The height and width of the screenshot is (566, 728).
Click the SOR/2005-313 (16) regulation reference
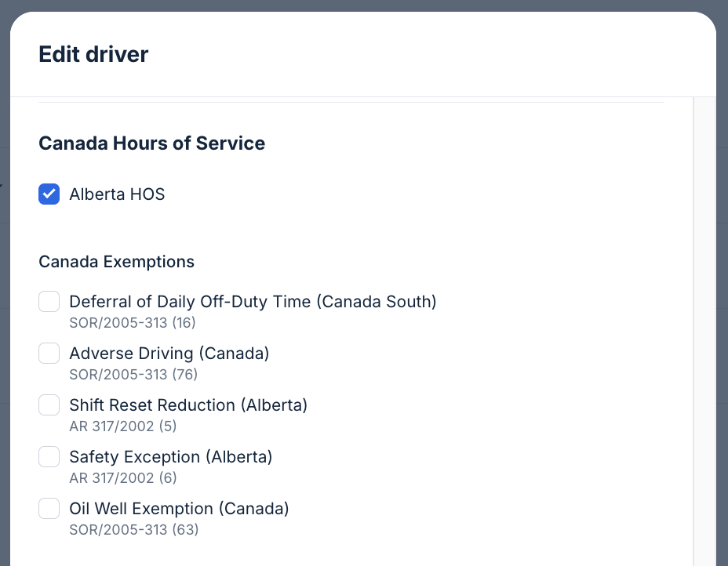[133, 322]
